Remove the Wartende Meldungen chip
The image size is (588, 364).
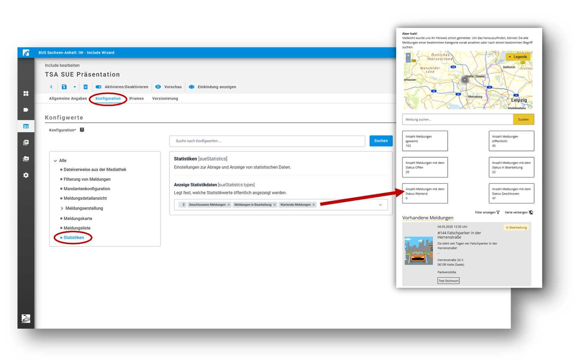point(314,205)
